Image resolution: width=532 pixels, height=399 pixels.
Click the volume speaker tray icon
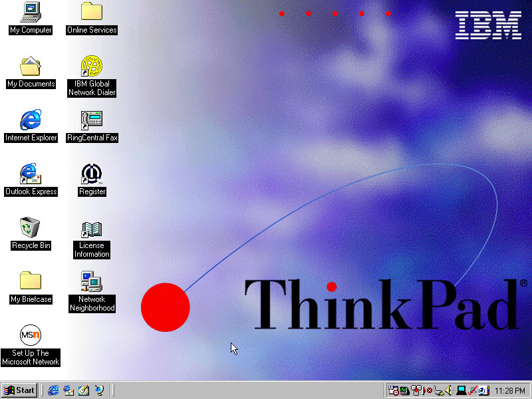(x=450, y=390)
